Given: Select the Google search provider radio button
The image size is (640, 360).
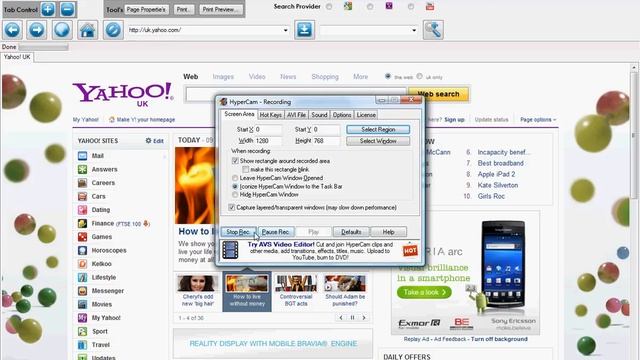Looking at the screenshot, I should point(329,7).
